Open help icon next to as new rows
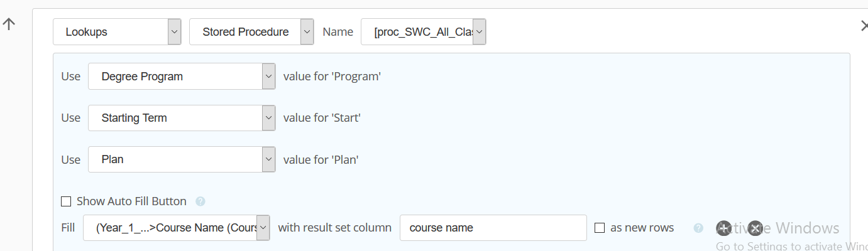The image size is (868, 251). tap(698, 228)
